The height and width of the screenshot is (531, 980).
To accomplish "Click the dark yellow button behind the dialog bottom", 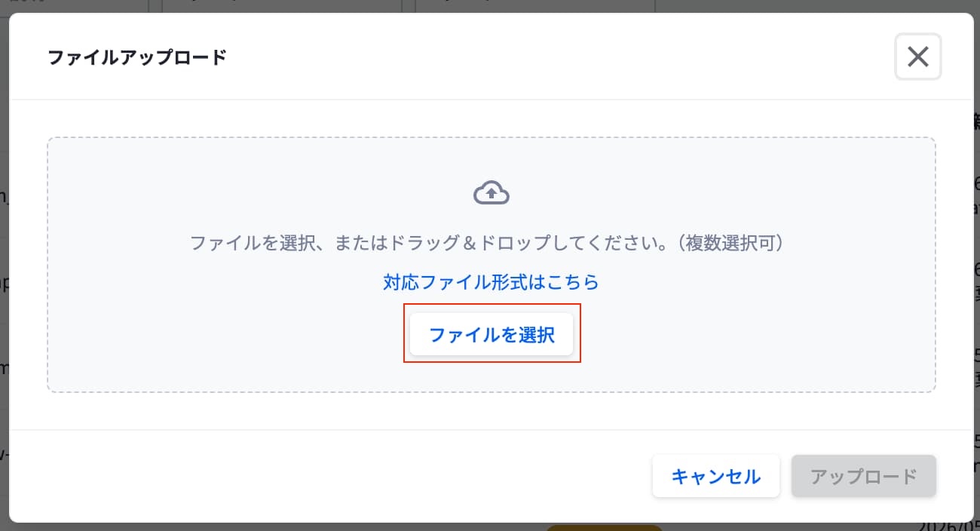I will pyautogui.click(x=604, y=527).
